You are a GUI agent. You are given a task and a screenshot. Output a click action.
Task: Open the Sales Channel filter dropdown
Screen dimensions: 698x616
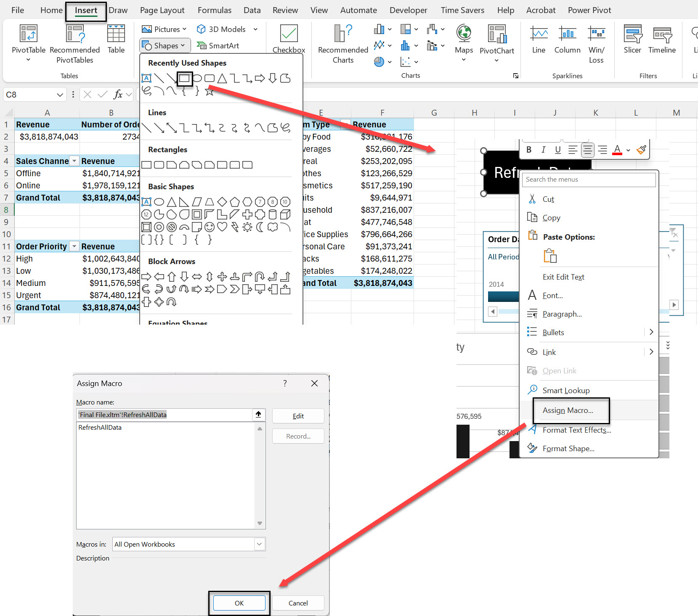point(74,161)
